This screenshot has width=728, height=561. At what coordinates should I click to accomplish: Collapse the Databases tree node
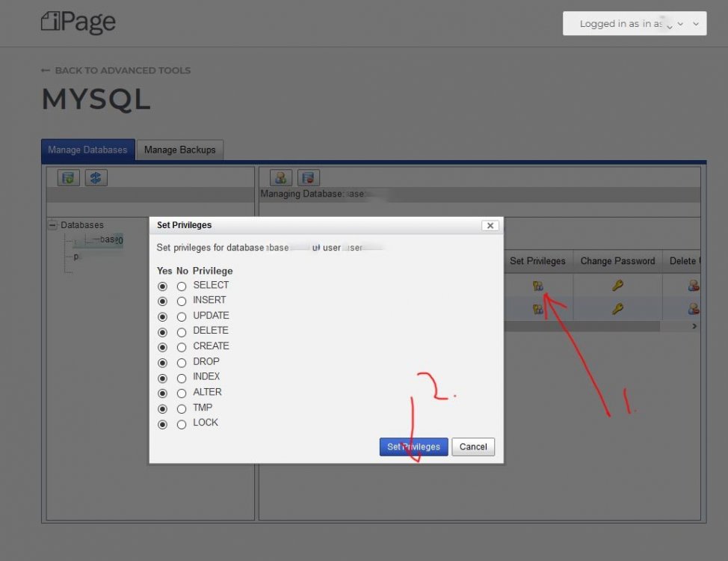52,225
